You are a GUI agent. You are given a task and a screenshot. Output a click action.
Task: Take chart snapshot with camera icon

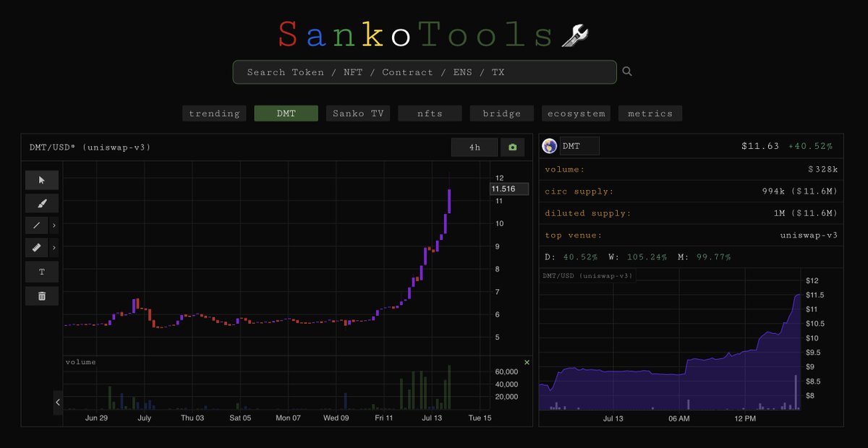[513, 147]
